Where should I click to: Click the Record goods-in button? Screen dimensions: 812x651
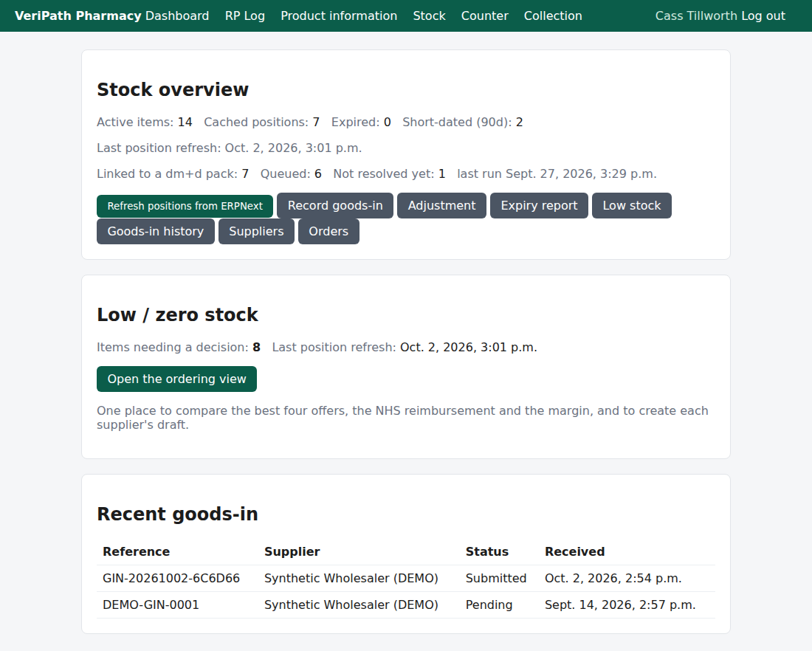335,206
